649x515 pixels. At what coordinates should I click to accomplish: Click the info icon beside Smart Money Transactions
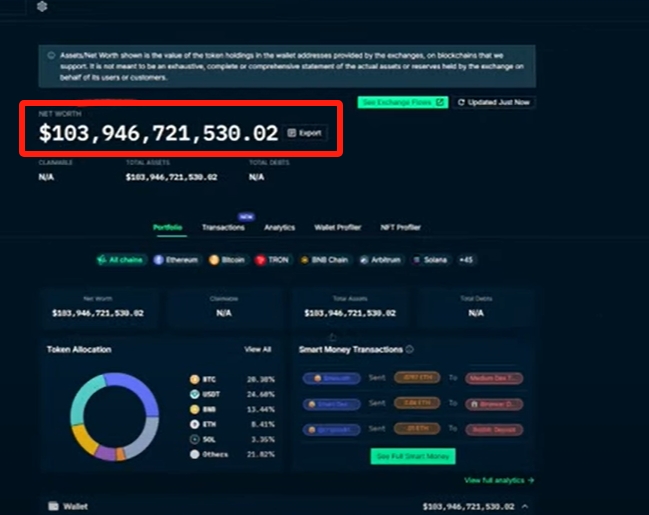[x=410, y=350]
